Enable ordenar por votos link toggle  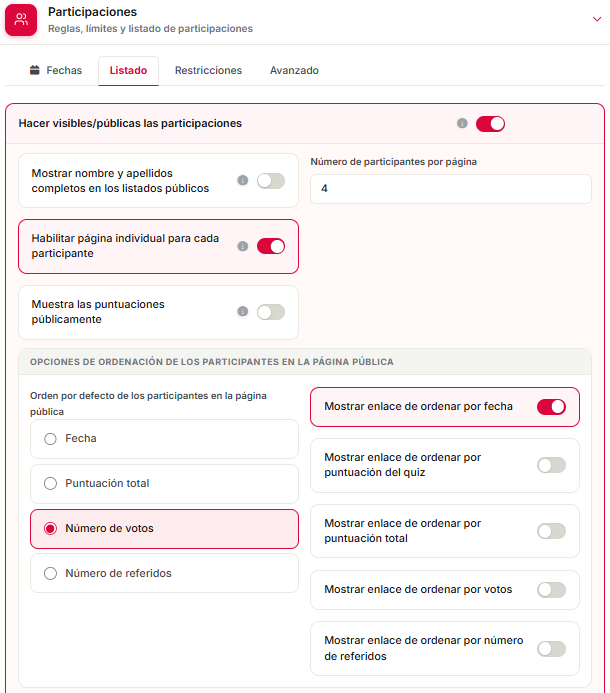[551, 590]
